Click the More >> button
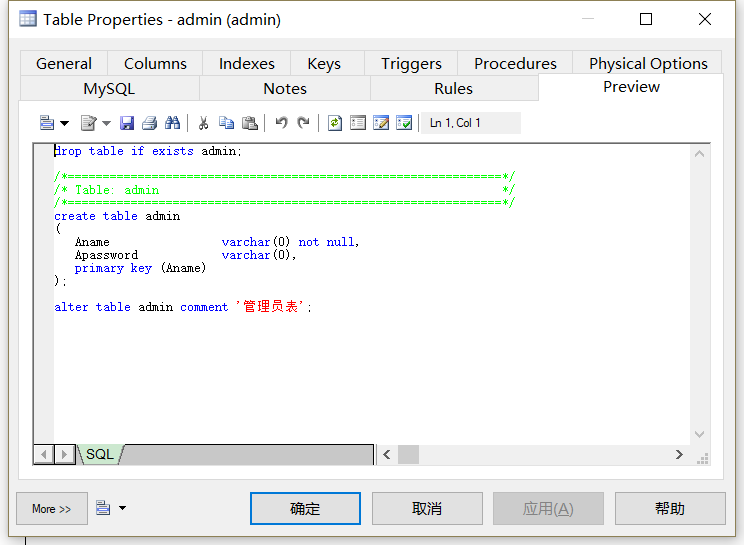The width and height of the screenshot is (744, 545). tap(52, 508)
